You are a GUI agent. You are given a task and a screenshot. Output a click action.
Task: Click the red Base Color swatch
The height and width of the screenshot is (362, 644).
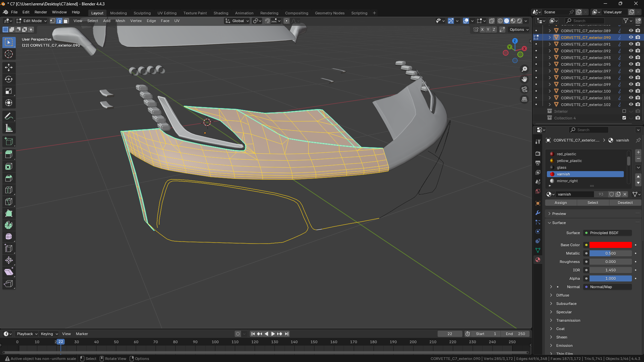point(610,245)
